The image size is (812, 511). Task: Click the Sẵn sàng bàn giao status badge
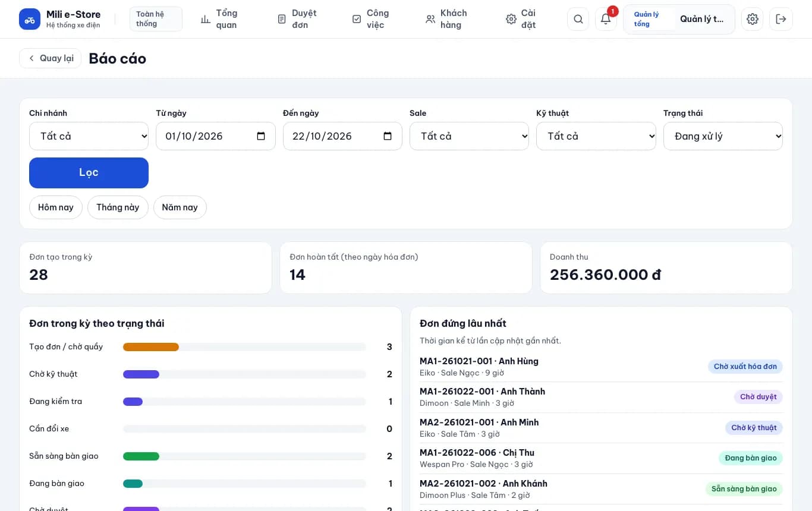744,489
